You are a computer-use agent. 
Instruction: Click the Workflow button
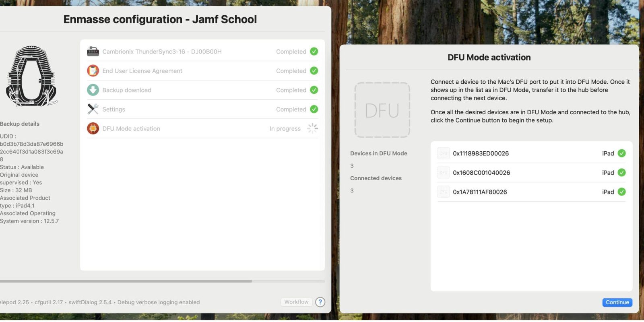point(296,302)
